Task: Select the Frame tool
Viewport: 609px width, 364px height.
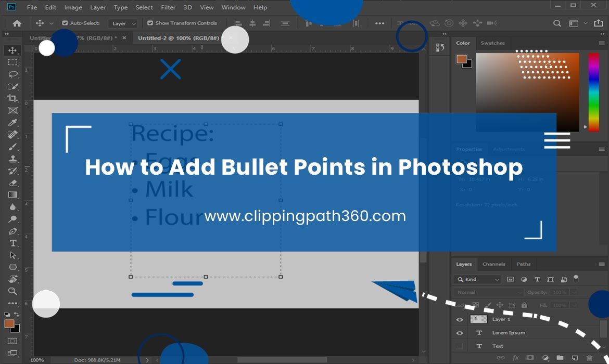Action: (12, 110)
